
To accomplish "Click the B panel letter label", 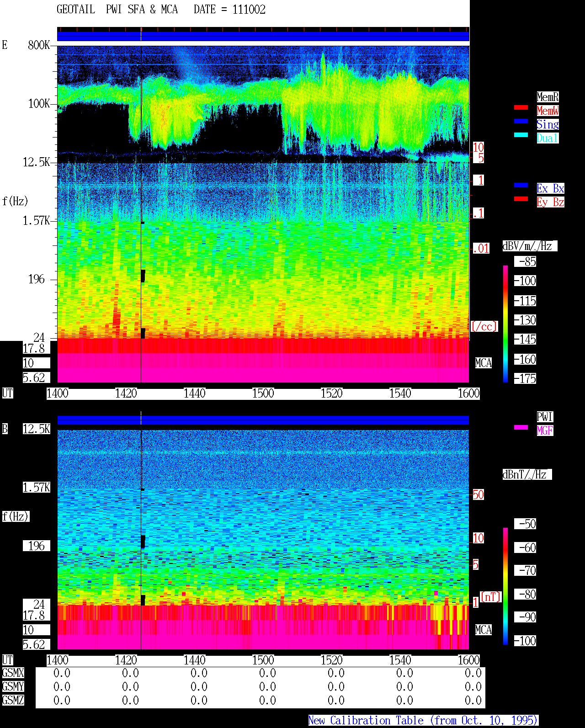I will click(x=5, y=429).
